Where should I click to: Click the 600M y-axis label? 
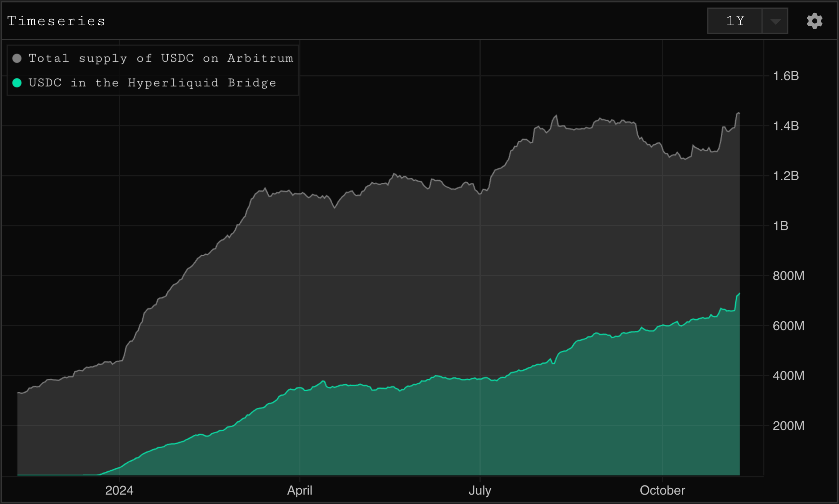coord(789,326)
